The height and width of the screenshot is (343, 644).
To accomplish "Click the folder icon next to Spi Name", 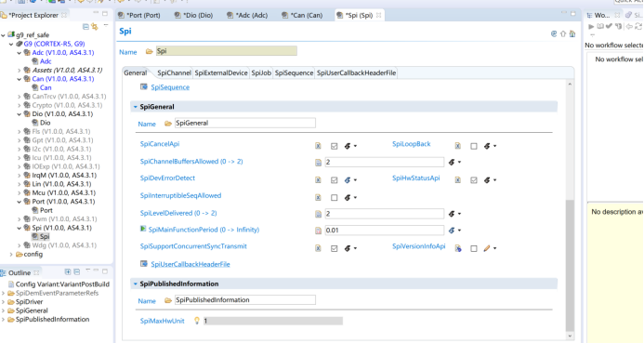I will point(150,51).
